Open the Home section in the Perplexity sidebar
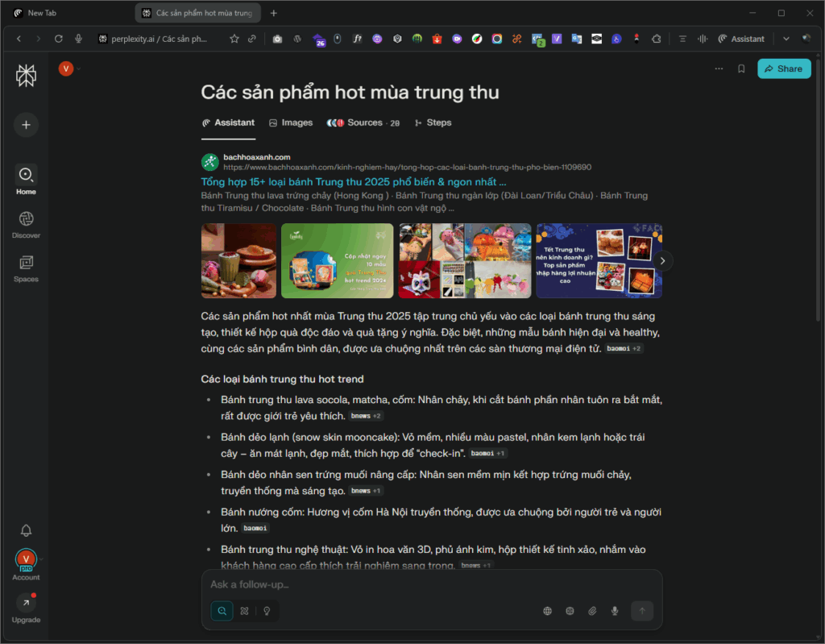825x644 pixels. tap(26, 179)
